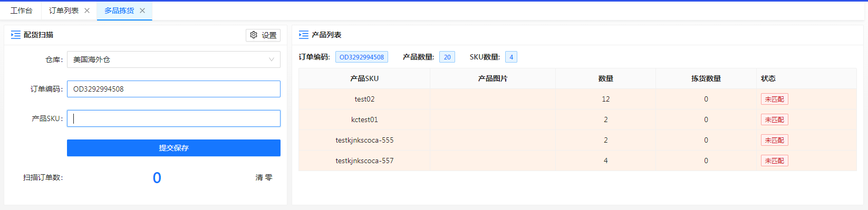This screenshot has height=210, width=868.
Task: Focus the 产品SKU input field
Action: (173, 118)
